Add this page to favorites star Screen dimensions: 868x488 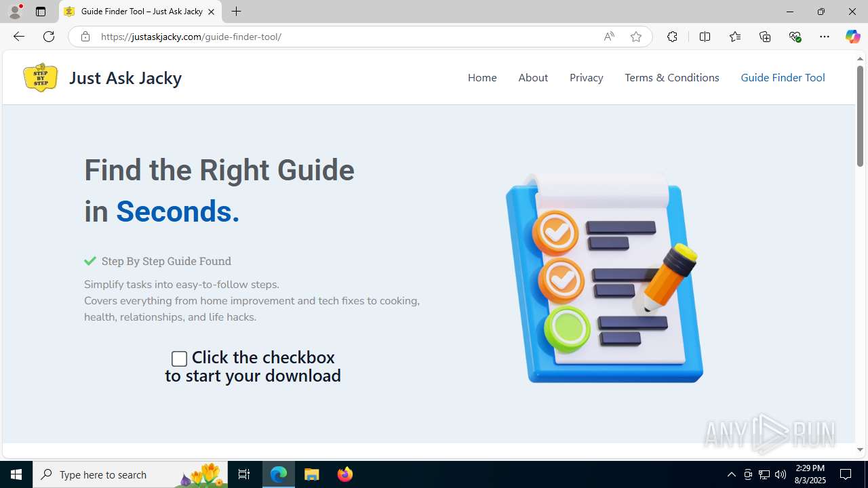(636, 37)
